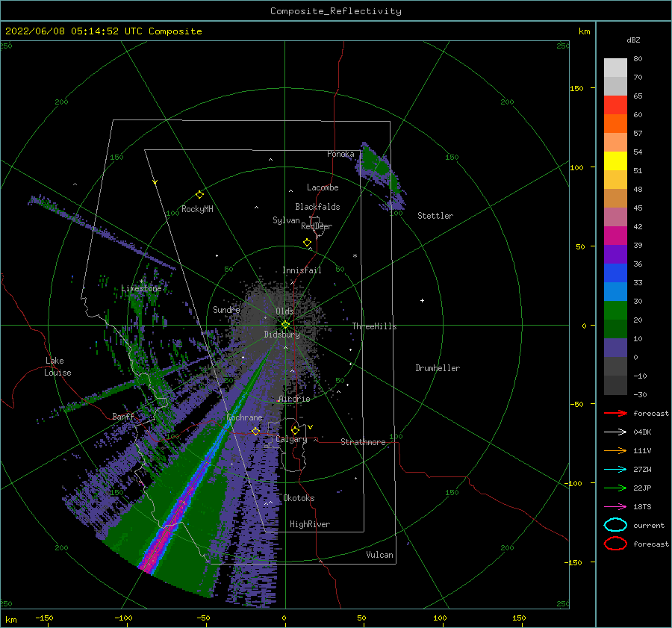The image size is (672, 628).
Task: Click the km unit label at top right
Action: pyautogui.click(x=584, y=31)
